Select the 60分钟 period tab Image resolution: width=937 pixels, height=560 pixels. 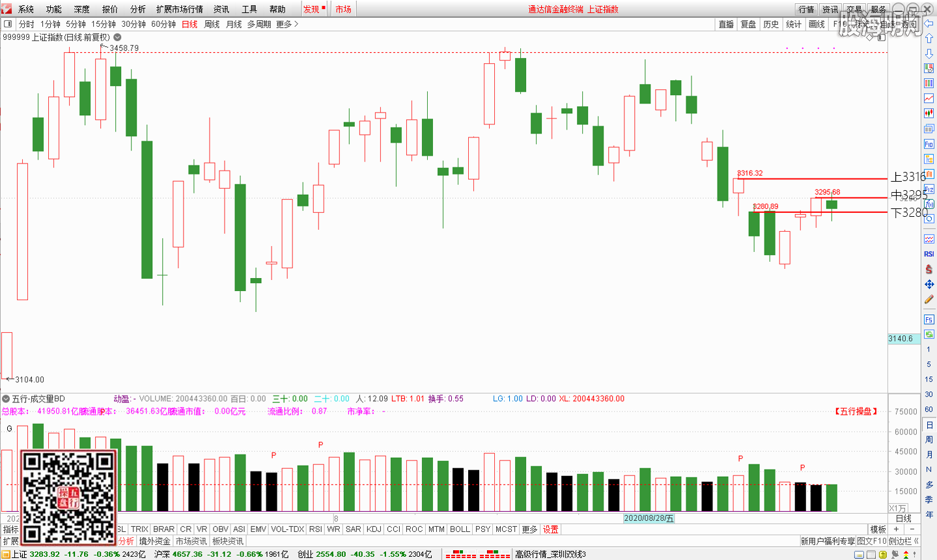pyautogui.click(x=163, y=24)
